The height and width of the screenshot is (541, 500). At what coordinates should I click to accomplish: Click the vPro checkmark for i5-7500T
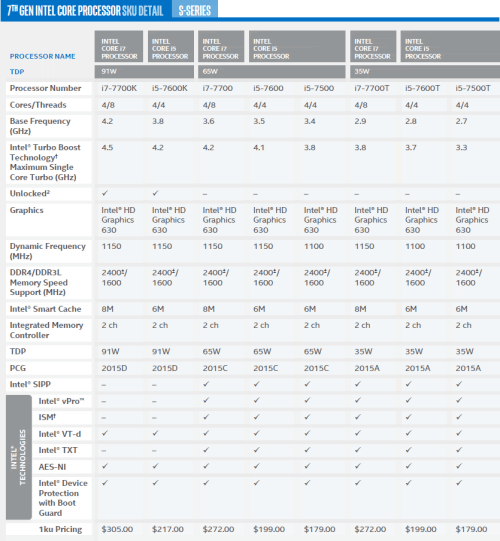click(459, 401)
